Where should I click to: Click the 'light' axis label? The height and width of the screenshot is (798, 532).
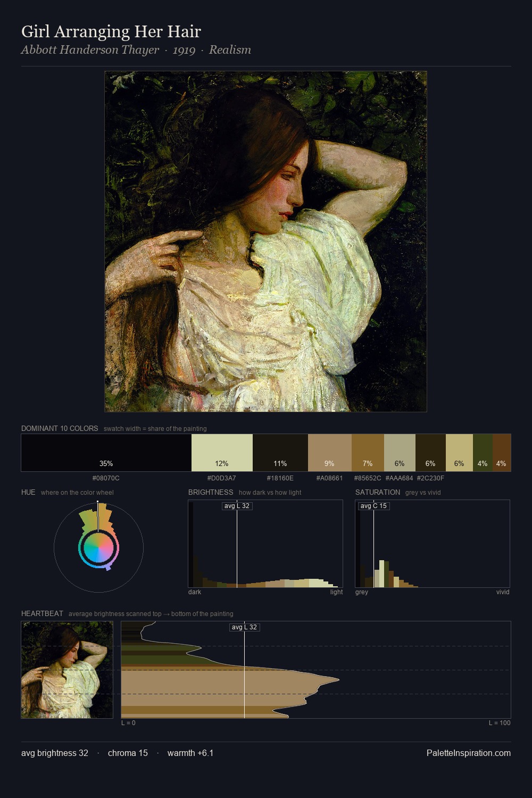click(336, 592)
